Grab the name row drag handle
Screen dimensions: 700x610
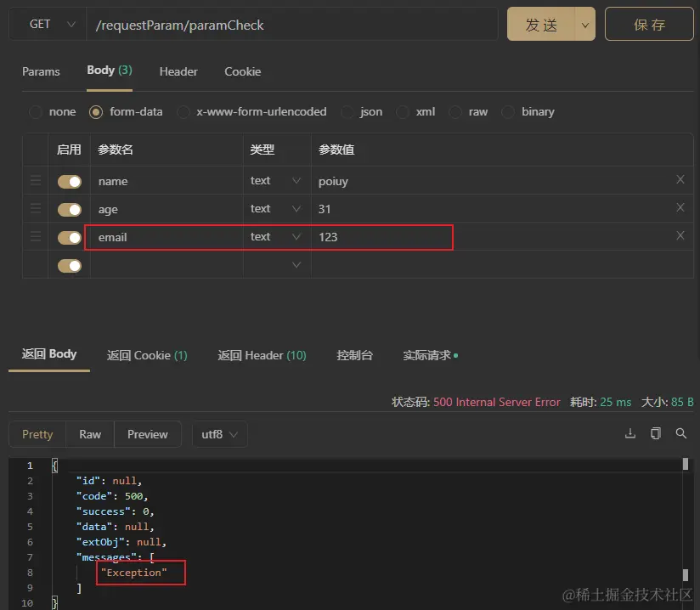tap(36, 180)
